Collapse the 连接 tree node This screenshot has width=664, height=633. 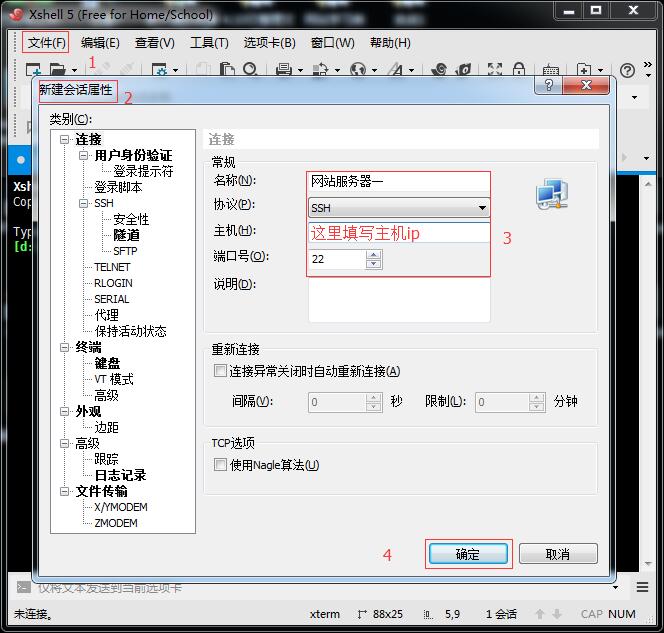click(64, 139)
